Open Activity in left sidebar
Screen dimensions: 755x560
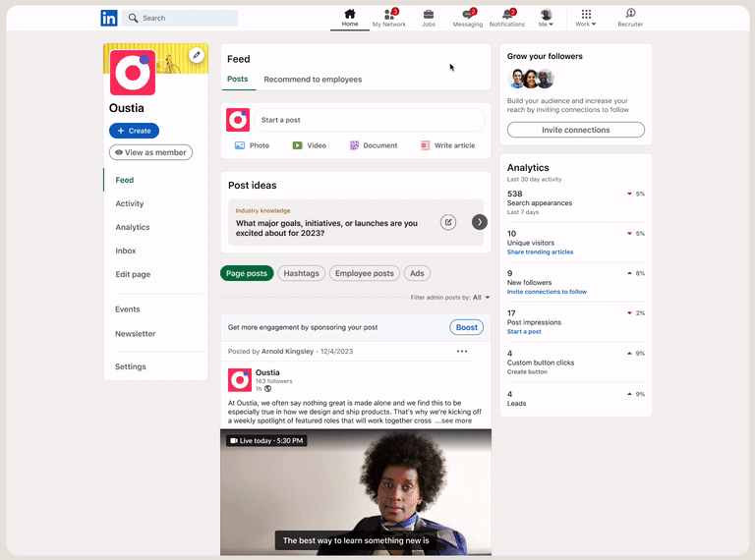(130, 203)
